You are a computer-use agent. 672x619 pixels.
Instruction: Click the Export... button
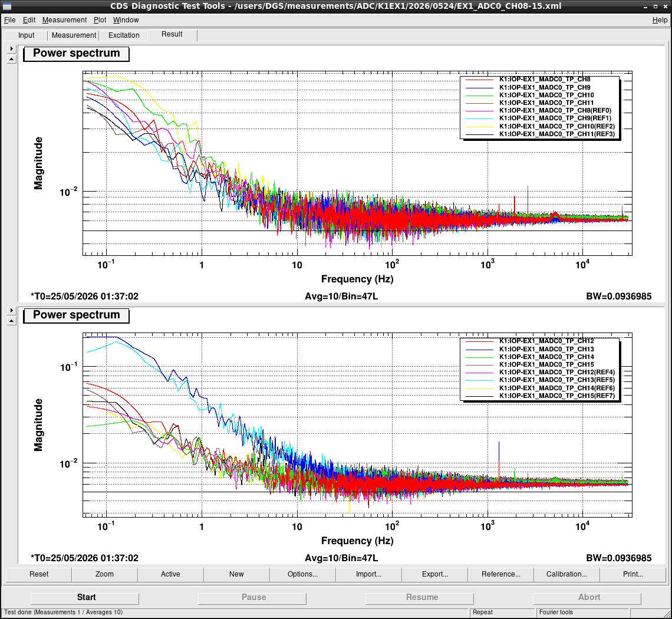pyautogui.click(x=434, y=574)
